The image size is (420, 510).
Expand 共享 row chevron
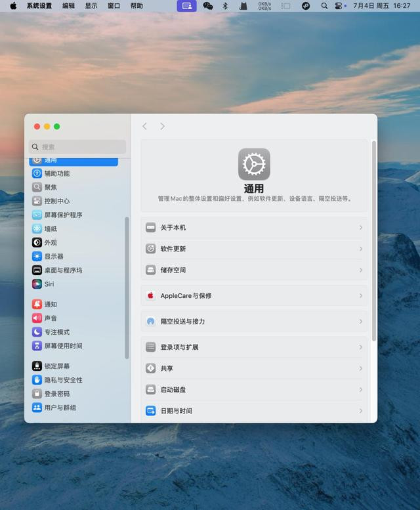point(361,368)
